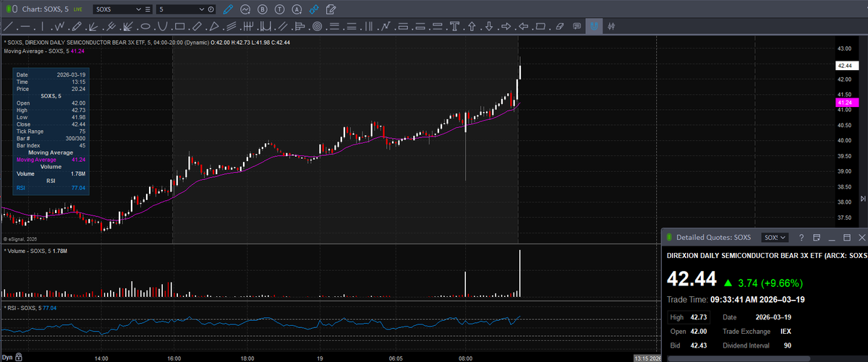Select the vertical line drawing tool
Viewport: 868px width, 362px height.
point(43,27)
